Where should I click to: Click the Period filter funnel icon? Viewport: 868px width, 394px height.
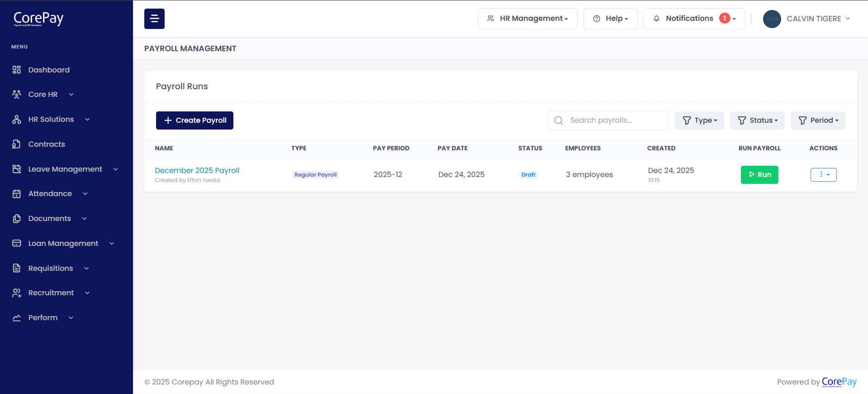(802, 120)
